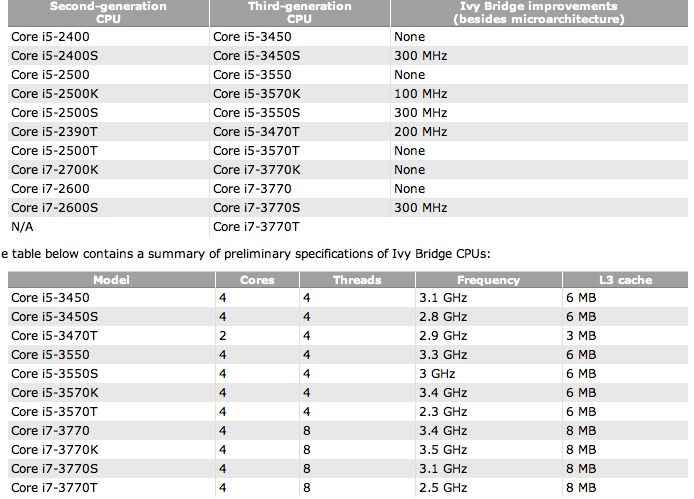Select "Core i5-3570K" in the Third-generation CPU column
The image size is (694, 499).
(x=257, y=94)
